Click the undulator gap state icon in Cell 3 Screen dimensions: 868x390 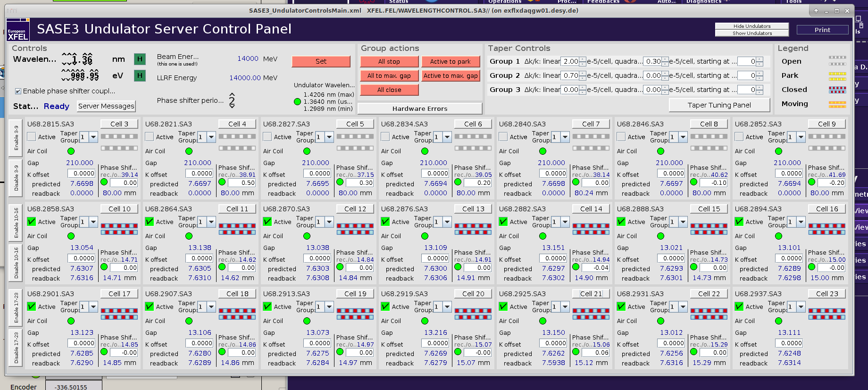point(119,142)
